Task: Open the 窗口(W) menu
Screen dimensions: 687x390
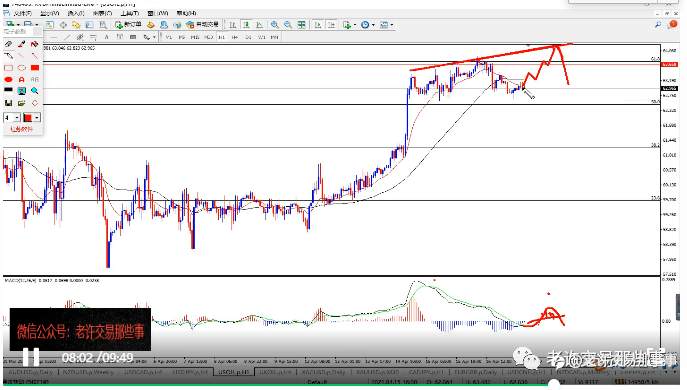Action: tap(158, 14)
